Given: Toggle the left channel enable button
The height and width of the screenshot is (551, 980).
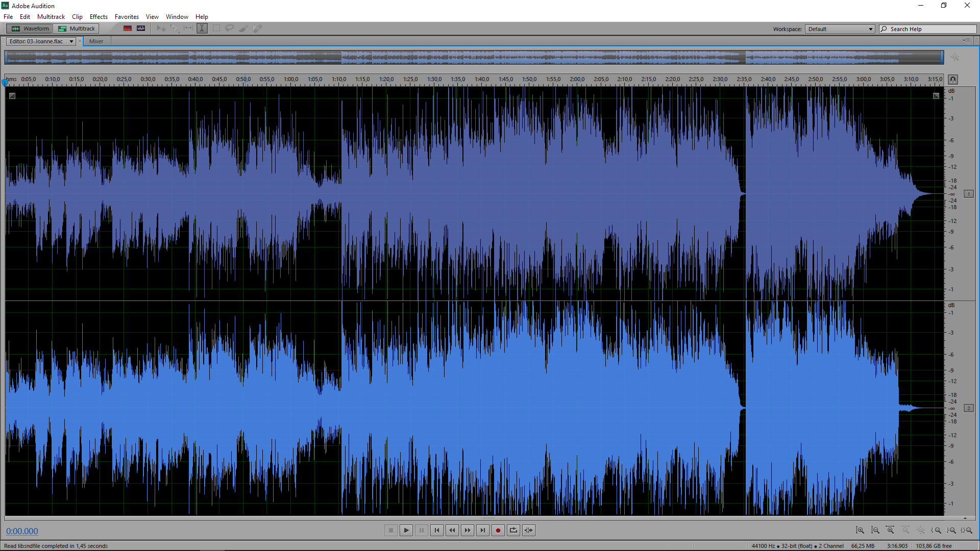Looking at the screenshot, I should point(968,194).
